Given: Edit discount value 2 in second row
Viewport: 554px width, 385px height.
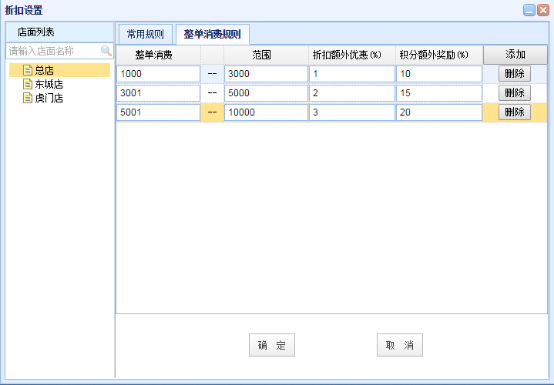Looking at the screenshot, I should [352, 93].
